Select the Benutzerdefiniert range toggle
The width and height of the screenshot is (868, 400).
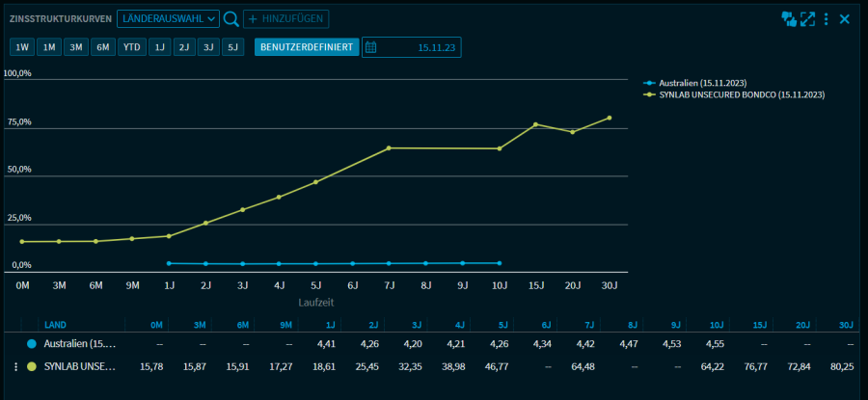306,46
